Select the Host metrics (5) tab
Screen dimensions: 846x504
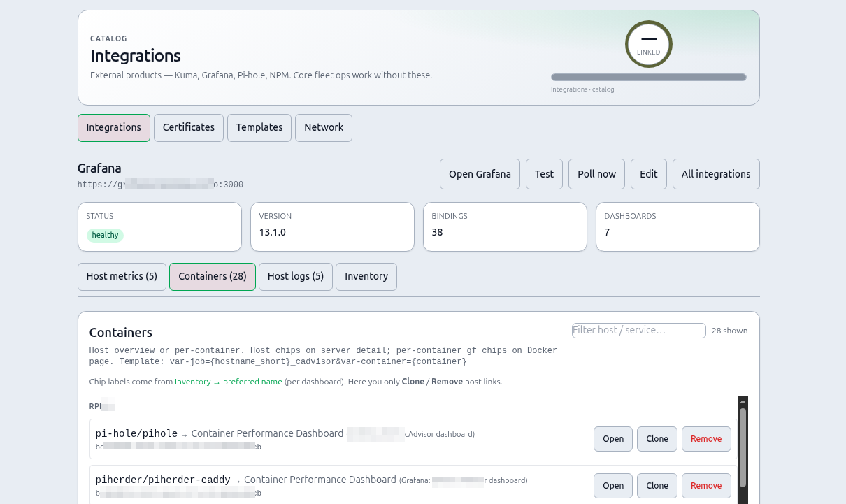coord(122,277)
